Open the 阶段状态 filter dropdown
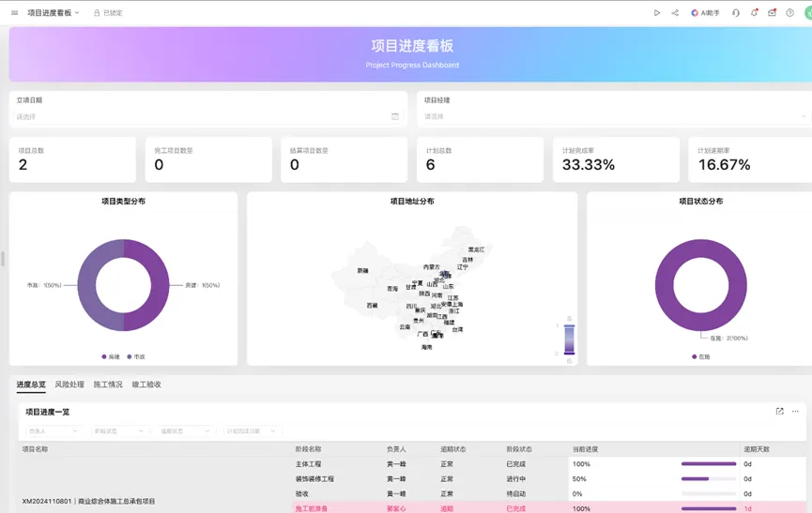 (x=119, y=430)
